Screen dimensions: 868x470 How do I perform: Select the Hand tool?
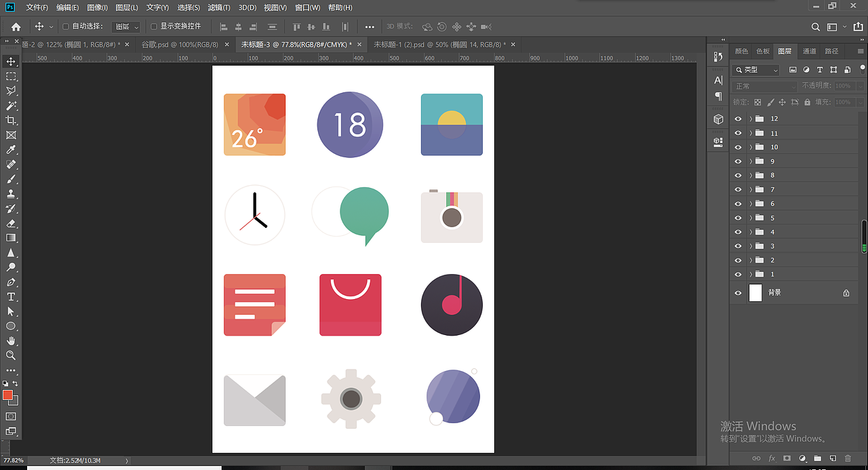11,340
